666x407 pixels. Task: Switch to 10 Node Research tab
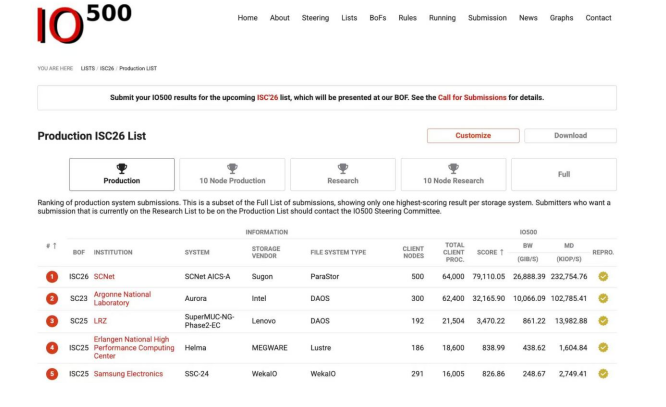(x=453, y=175)
